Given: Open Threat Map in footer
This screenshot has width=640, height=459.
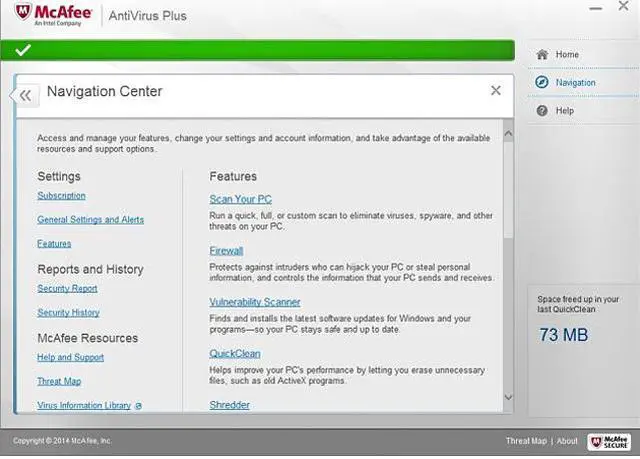Looking at the screenshot, I should point(526,441).
